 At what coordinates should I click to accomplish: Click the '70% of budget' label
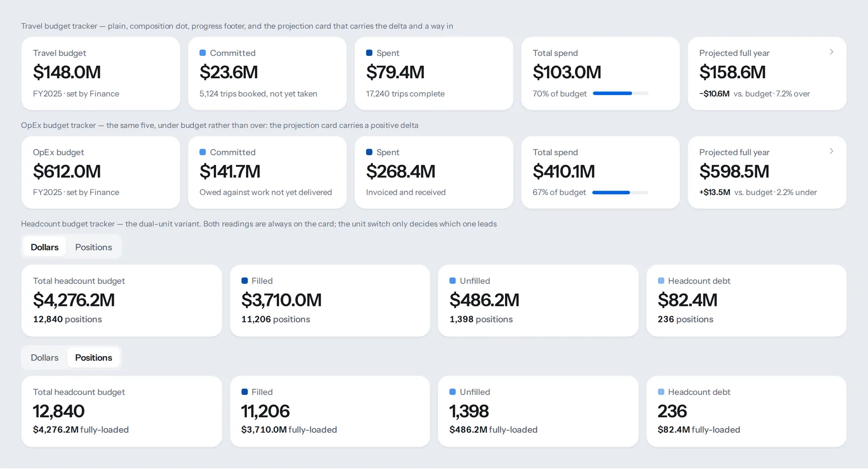(560, 94)
